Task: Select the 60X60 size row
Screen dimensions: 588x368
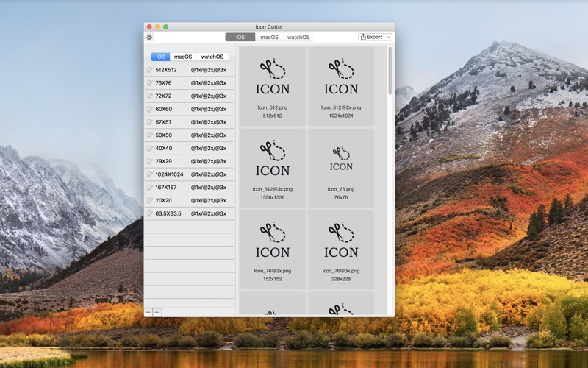Action: pos(190,109)
